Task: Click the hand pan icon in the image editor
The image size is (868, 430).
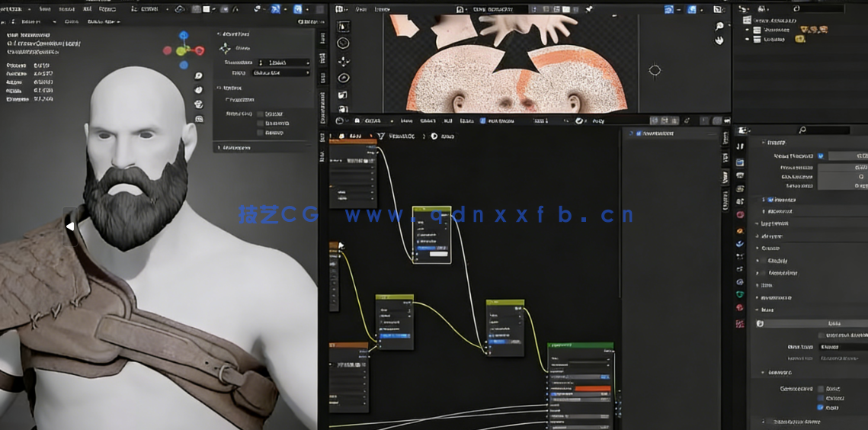Action: (x=719, y=40)
